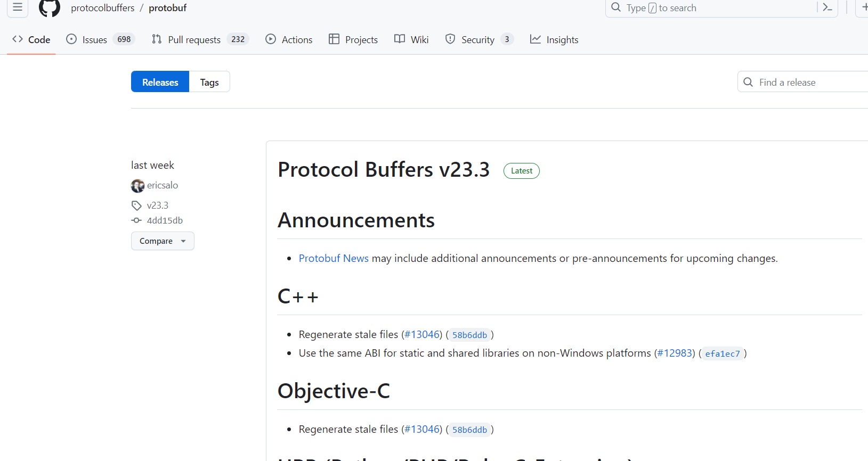
Task: Open ericsalo's profile link
Action: (x=163, y=185)
